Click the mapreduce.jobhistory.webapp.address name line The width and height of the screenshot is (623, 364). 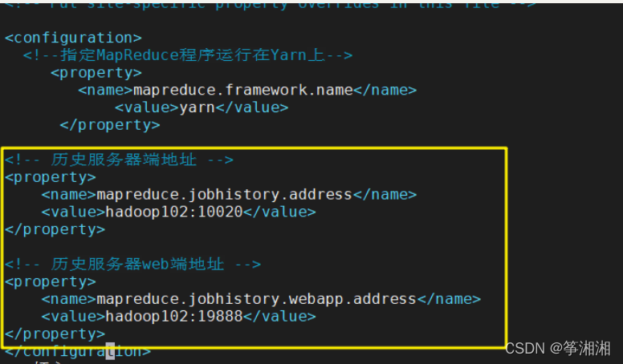coord(261,299)
